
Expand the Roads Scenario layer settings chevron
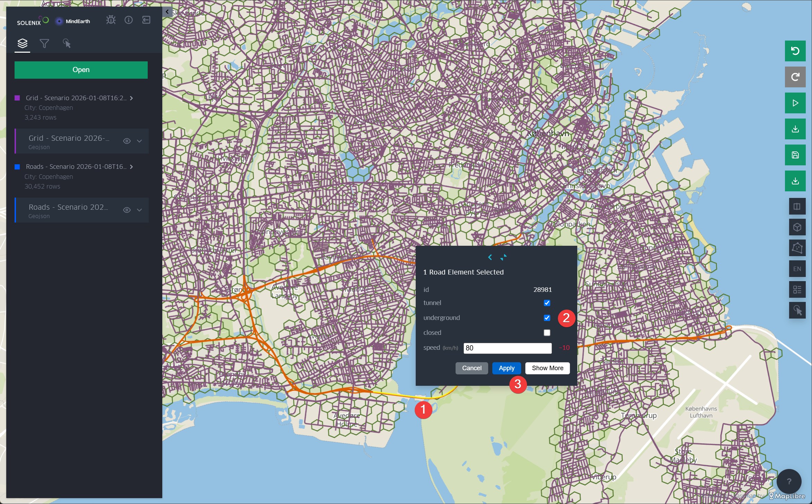[139, 210]
